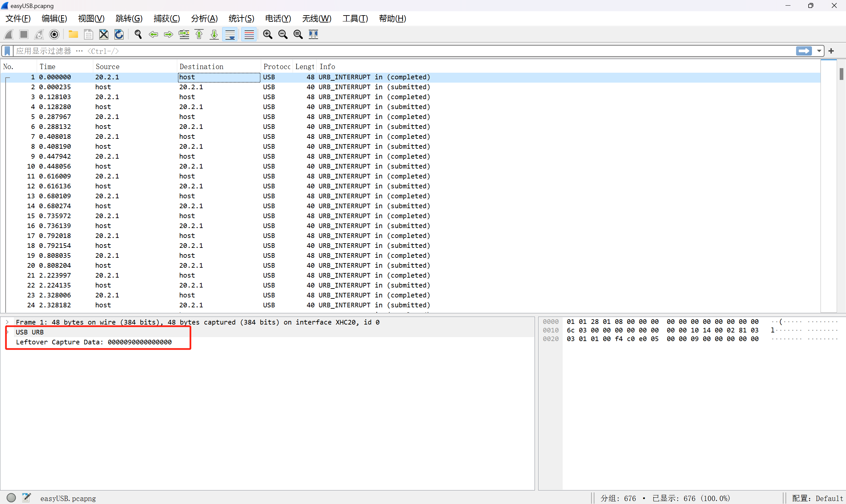Click the 配置: Default profile in status bar
Image resolution: width=846 pixels, height=504 pixels.
pos(818,498)
